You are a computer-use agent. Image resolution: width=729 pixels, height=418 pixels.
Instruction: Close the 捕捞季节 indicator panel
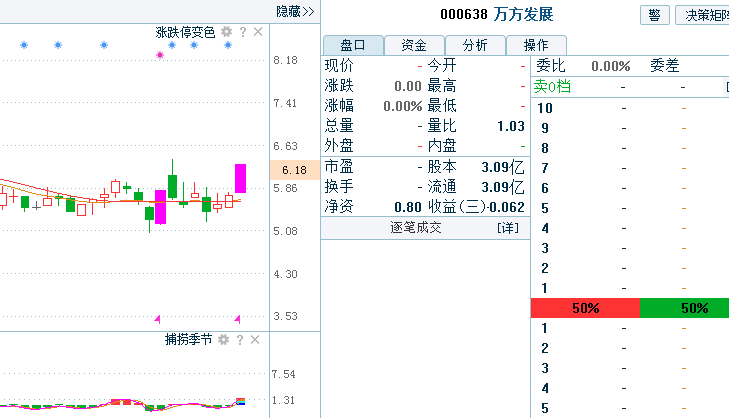point(258,340)
